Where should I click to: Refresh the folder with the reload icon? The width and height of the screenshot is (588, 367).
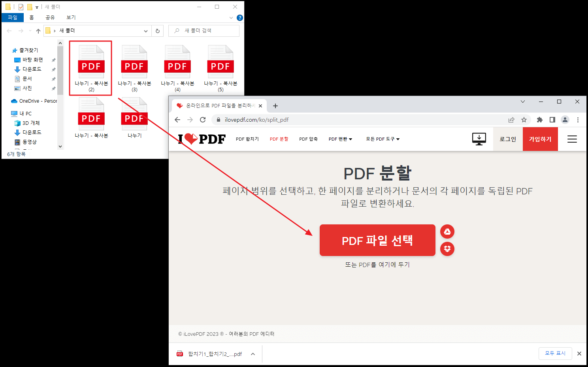click(157, 30)
